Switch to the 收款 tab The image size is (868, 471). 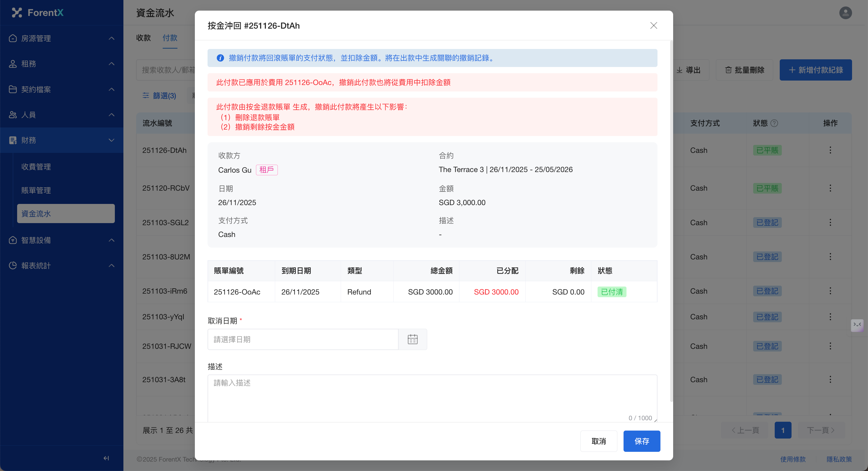143,38
